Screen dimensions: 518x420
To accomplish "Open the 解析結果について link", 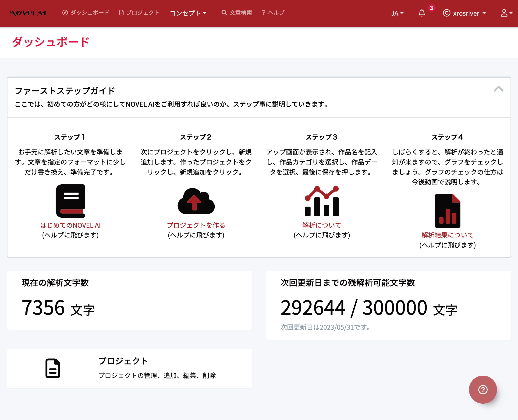I will (x=447, y=235).
